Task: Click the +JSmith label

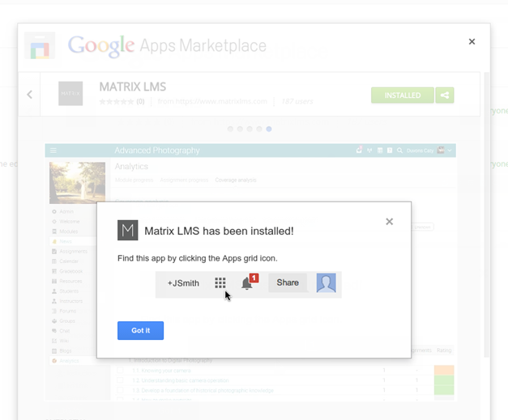Action: (x=183, y=283)
